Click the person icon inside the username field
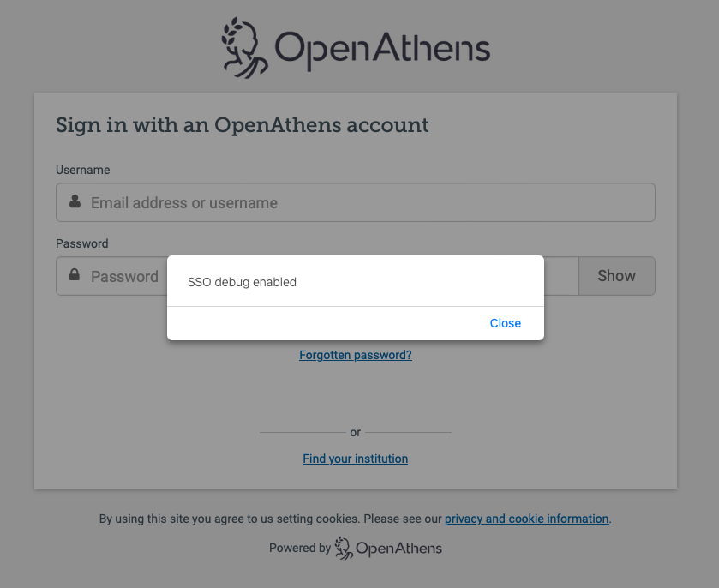Viewport: 719px width, 588px height. pos(75,202)
